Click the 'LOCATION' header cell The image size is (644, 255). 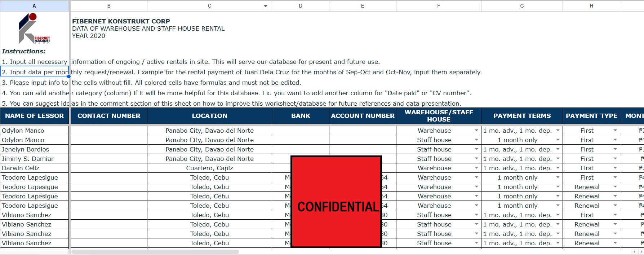[x=209, y=116]
